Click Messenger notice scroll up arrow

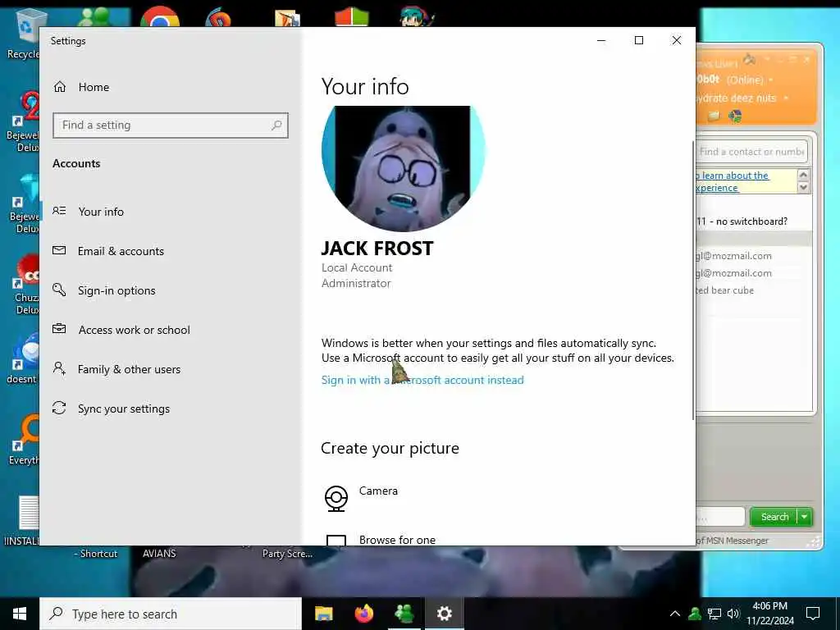tap(803, 175)
